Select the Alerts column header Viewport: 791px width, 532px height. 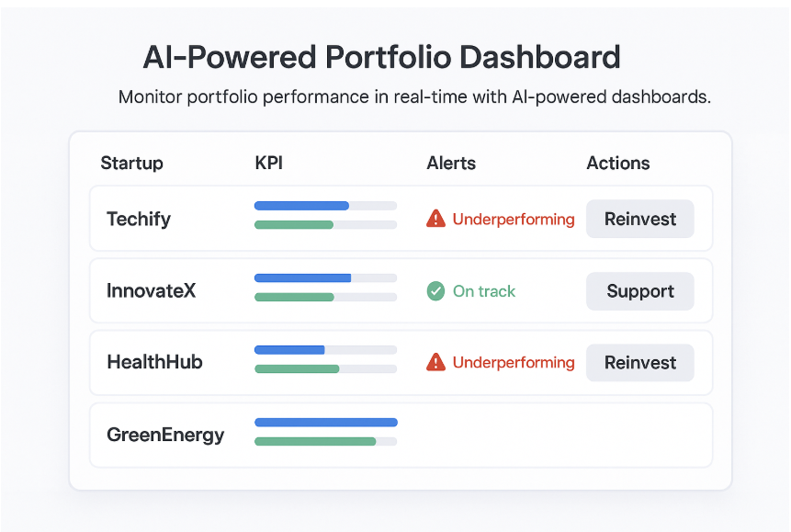451,164
